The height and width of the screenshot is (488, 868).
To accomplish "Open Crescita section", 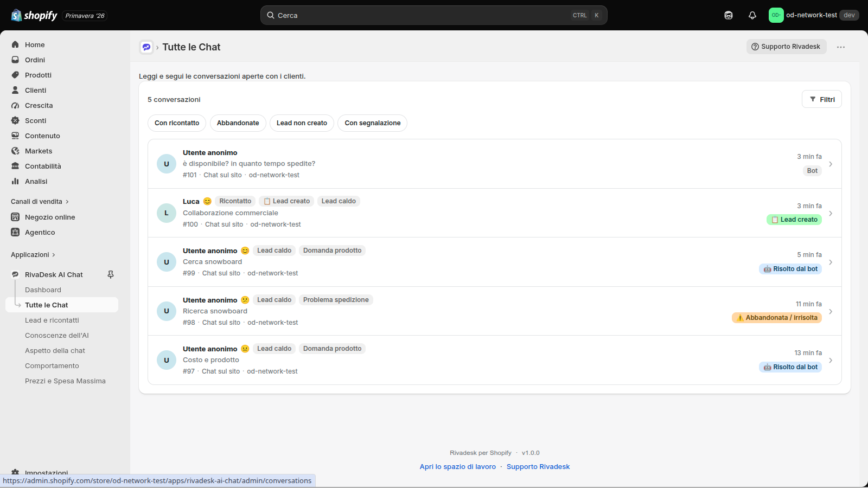I will coord(39,105).
